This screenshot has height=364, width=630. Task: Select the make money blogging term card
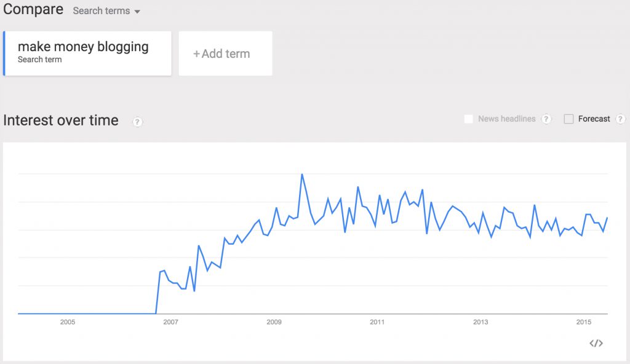[87, 53]
